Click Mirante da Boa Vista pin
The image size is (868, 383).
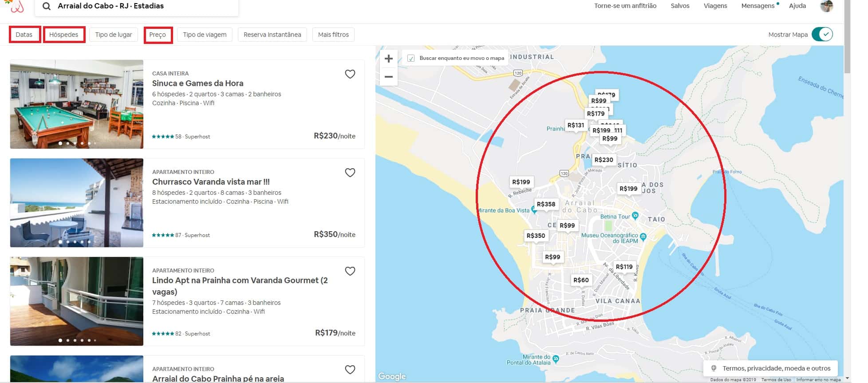pos(534,210)
